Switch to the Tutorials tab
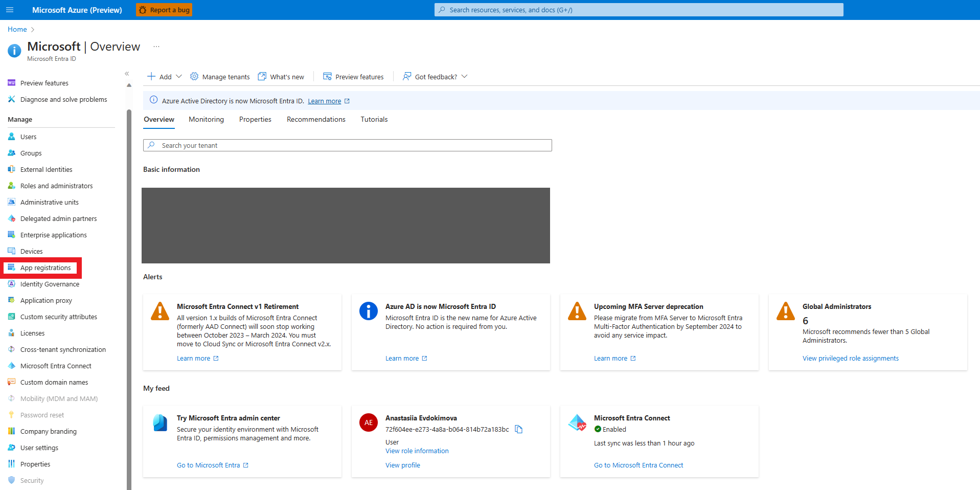 pyautogui.click(x=374, y=119)
